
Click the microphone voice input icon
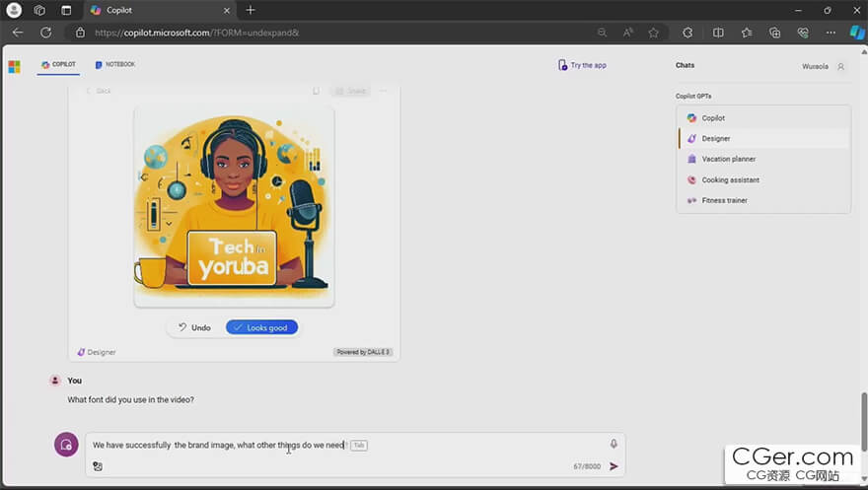pos(614,444)
